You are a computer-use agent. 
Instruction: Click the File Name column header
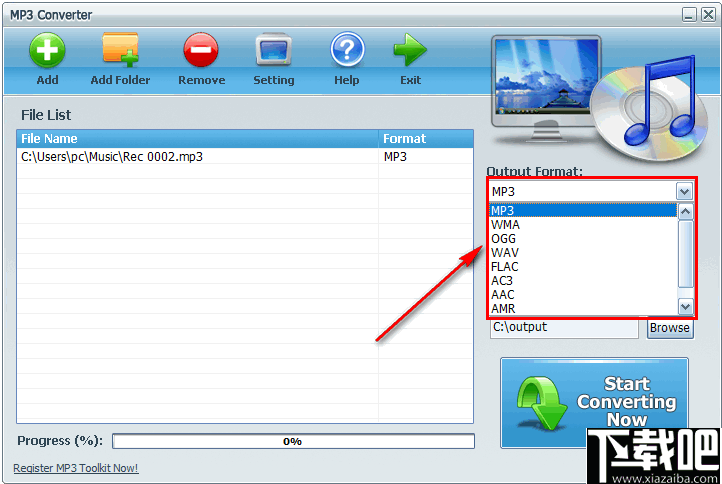(198, 139)
